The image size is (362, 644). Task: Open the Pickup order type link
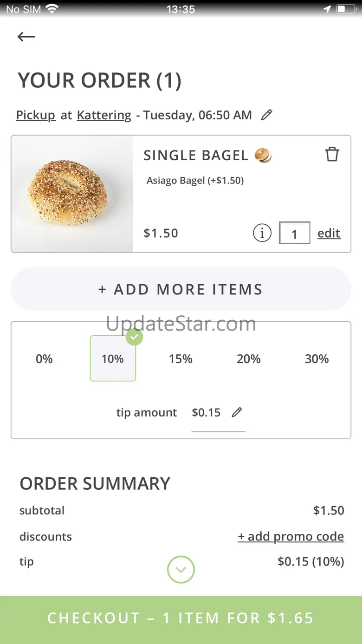click(36, 115)
